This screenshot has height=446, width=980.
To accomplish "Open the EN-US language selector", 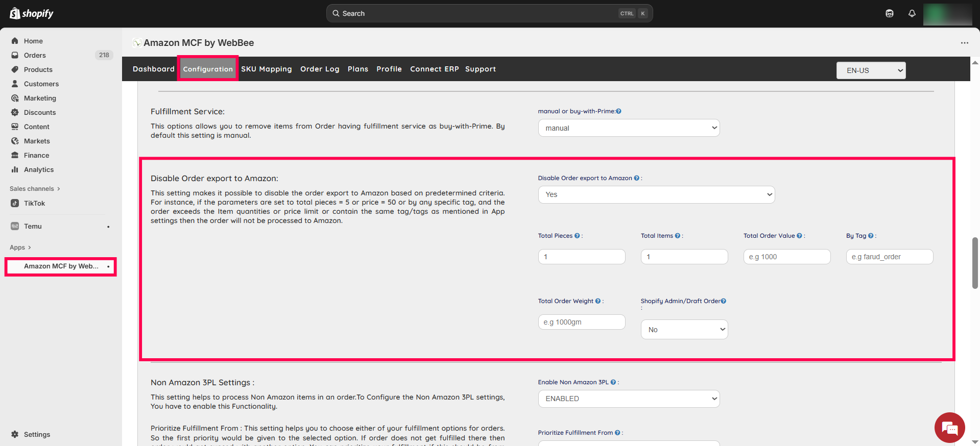I will (x=871, y=70).
